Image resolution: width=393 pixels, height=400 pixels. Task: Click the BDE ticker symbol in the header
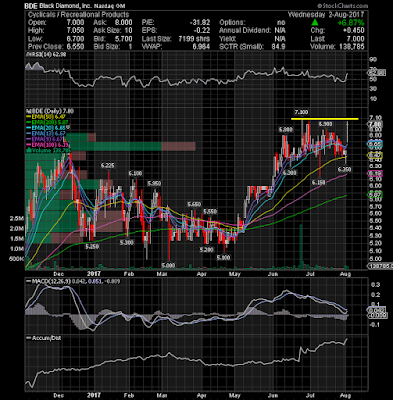click(31, 6)
